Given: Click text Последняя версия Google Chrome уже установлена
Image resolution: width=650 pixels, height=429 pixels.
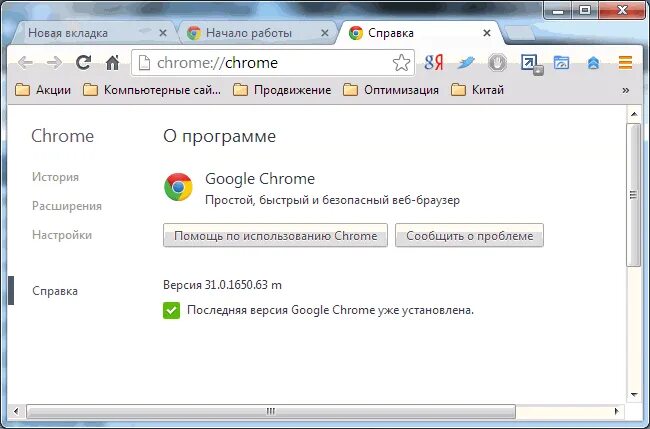Looking at the screenshot, I should [330, 310].
